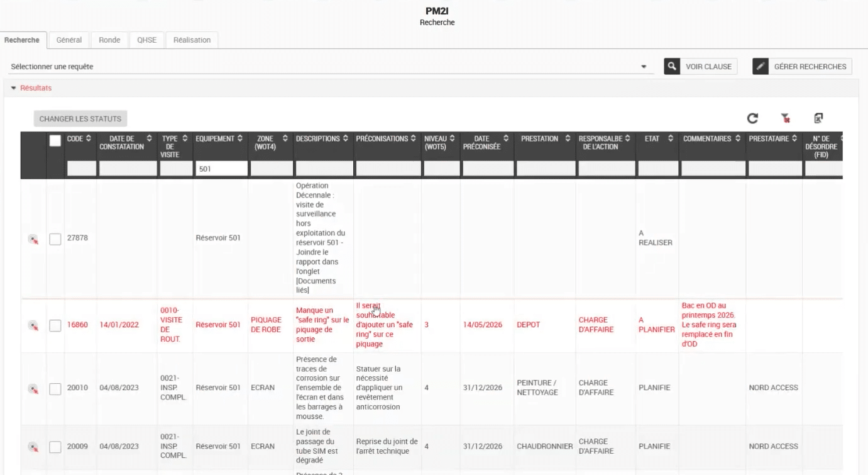Click the clear filters funnel icon

(x=785, y=118)
